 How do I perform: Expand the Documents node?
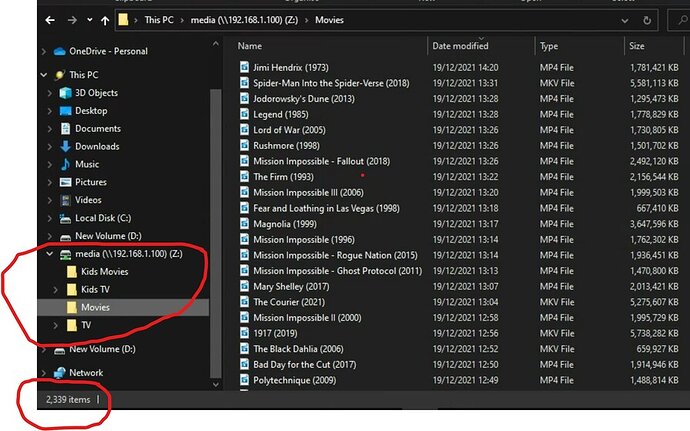tap(50, 129)
